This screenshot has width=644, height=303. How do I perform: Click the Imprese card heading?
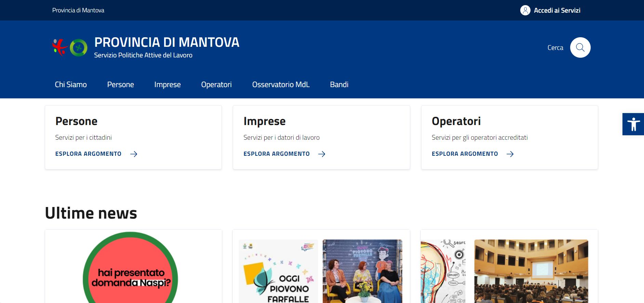pyautogui.click(x=265, y=121)
